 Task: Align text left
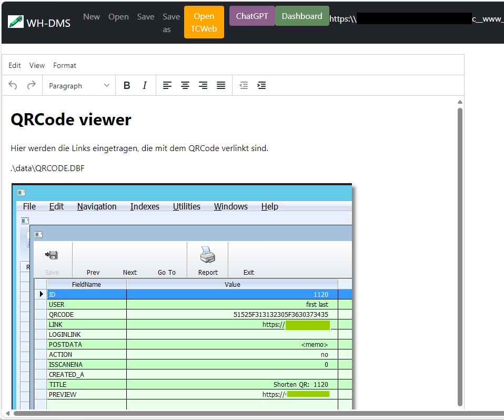coord(167,85)
